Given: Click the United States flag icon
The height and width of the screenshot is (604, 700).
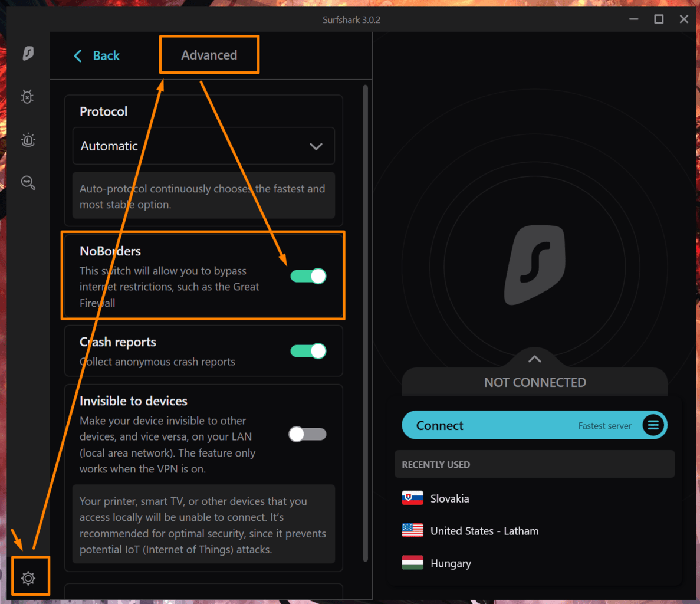Looking at the screenshot, I should [412, 530].
